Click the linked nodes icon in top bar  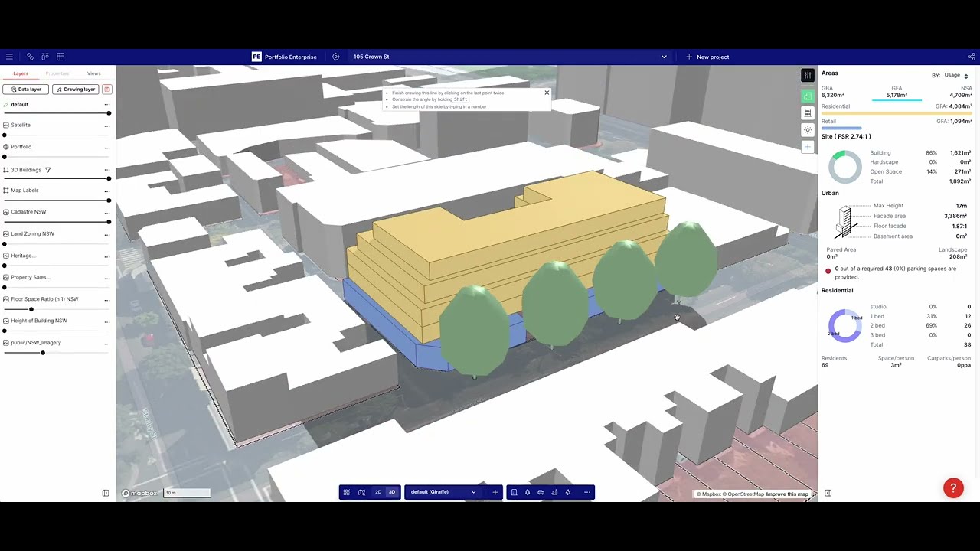click(x=30, y=57)
